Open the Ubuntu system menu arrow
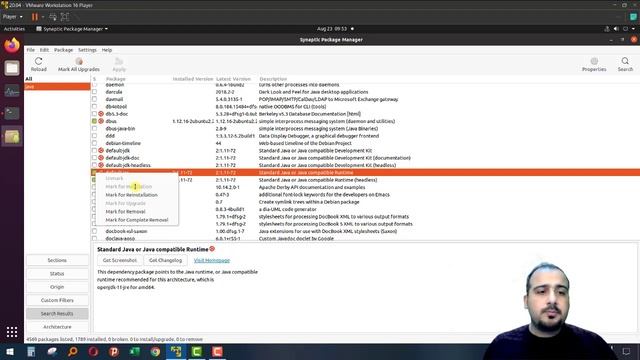Screen dimensions: 640x360 [633, 29]
